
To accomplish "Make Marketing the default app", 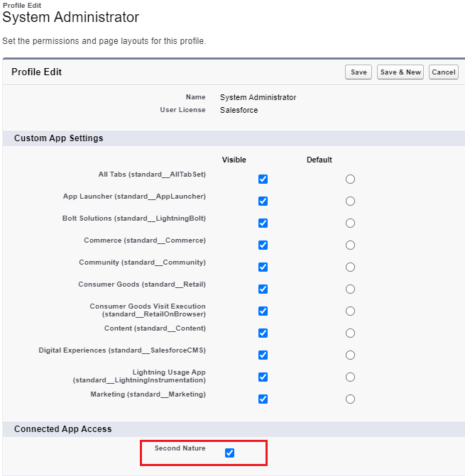I will point(350,399).
